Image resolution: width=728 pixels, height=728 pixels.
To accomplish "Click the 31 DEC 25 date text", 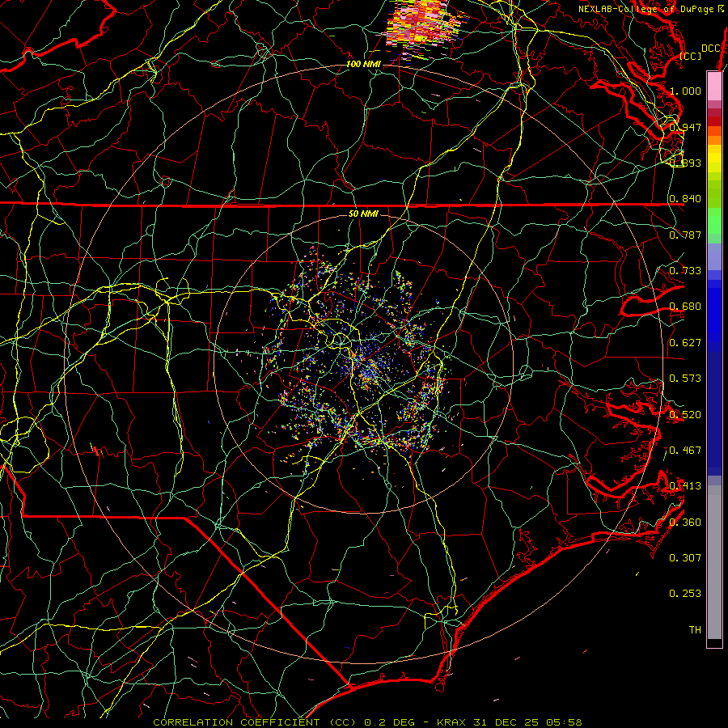I will pos(506,722).
